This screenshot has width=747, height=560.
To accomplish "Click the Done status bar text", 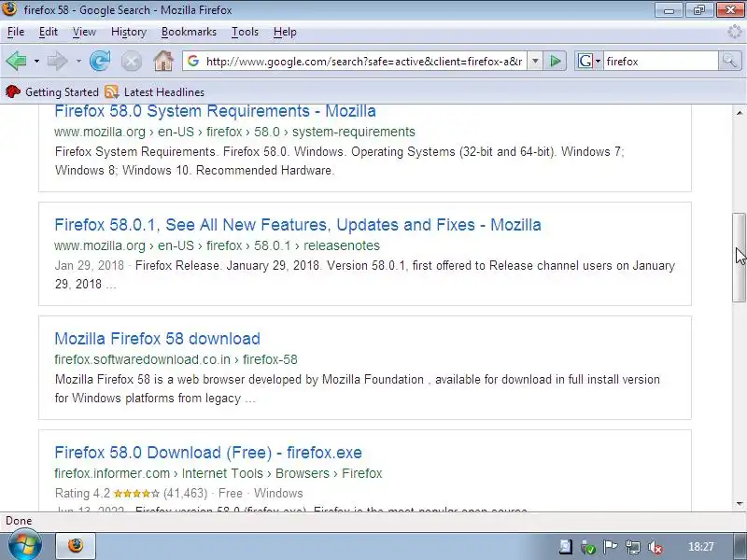I will pos(19,521).
